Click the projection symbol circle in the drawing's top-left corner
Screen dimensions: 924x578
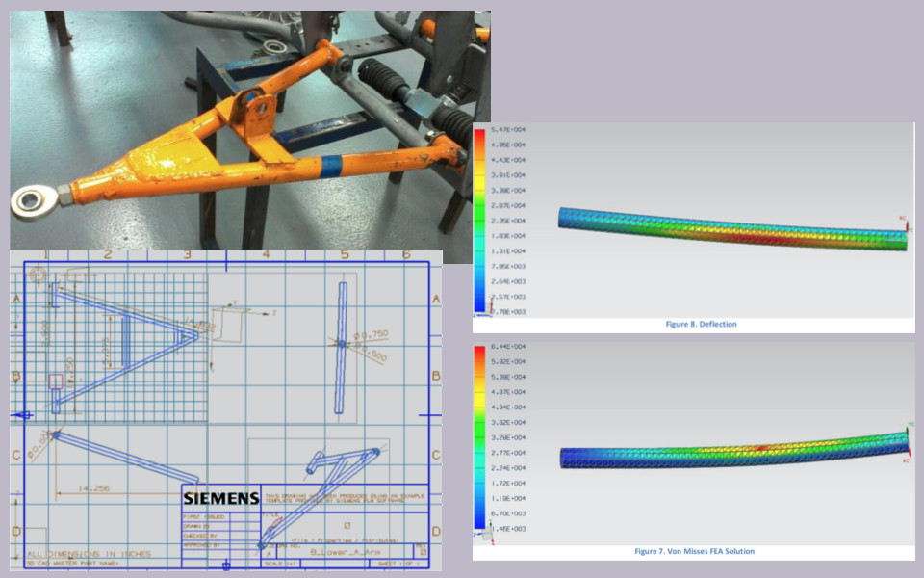point(36,276)
